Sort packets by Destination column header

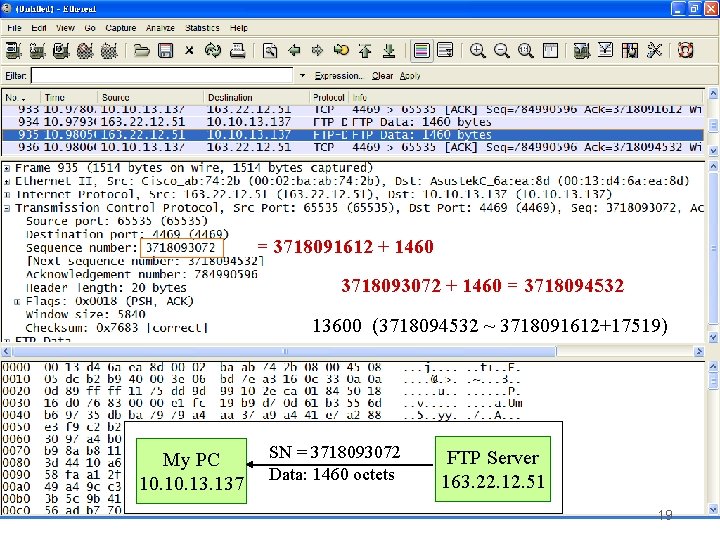pyautogui.click(x=256, y=97)
